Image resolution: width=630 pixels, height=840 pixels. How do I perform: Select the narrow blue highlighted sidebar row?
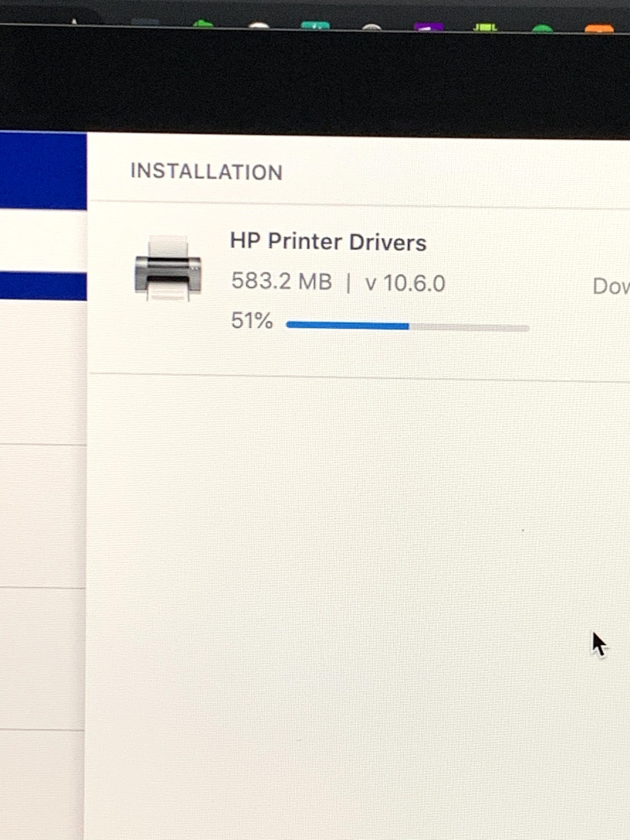pos(43,286)
